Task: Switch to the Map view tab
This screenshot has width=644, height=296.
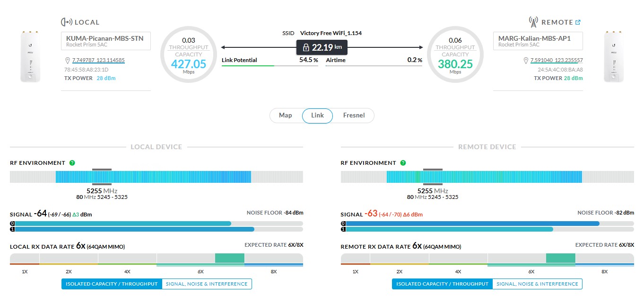Action: pyautogui.click(x=286, y=116)
